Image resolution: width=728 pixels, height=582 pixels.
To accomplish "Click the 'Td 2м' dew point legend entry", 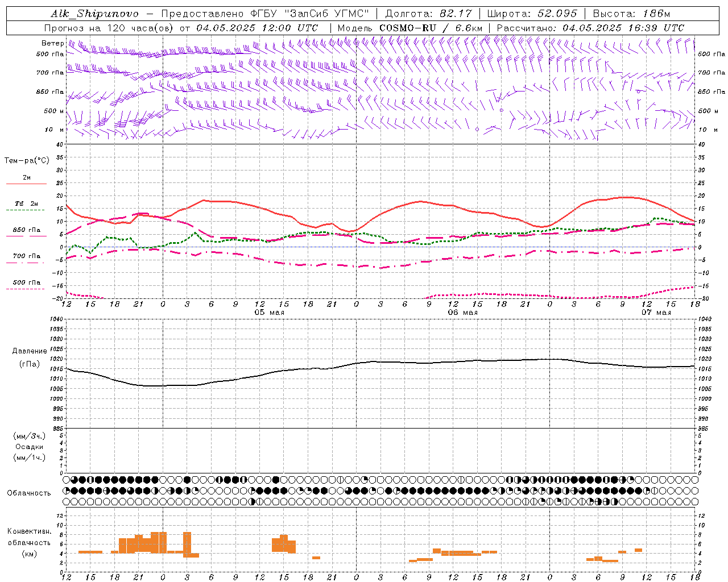I will click(26, 203).
